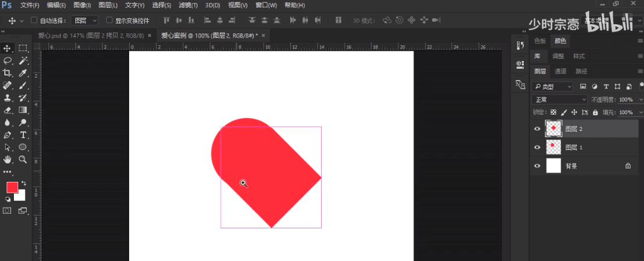Select the Lasso tool
The height and width of the screenshot is (261, 644).
[x=7, y=61]
